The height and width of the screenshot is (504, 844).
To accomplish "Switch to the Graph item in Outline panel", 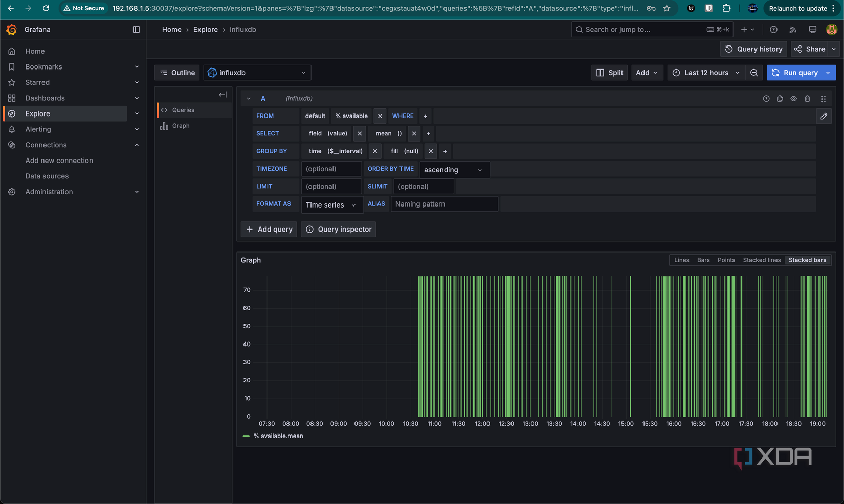I will (x=181, y=125).
